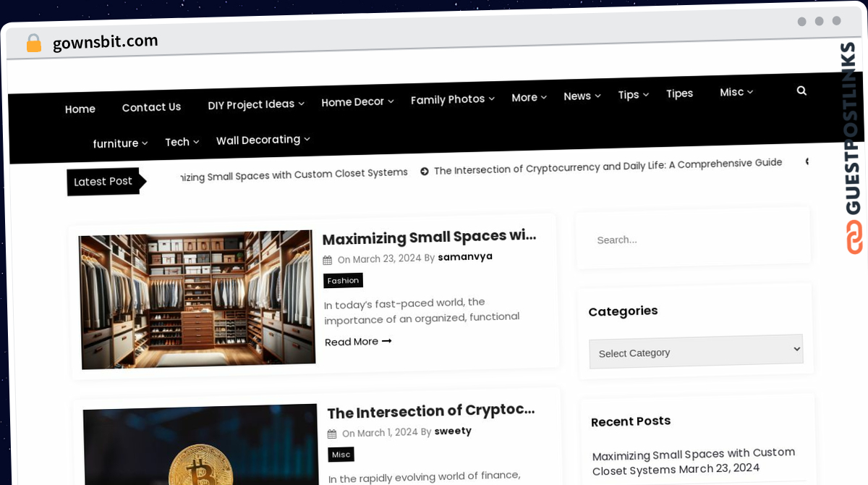The width and height of the screenshot is (868, 485).
Task: Open the Tipes menu item
Action: (x=679, y=93)
